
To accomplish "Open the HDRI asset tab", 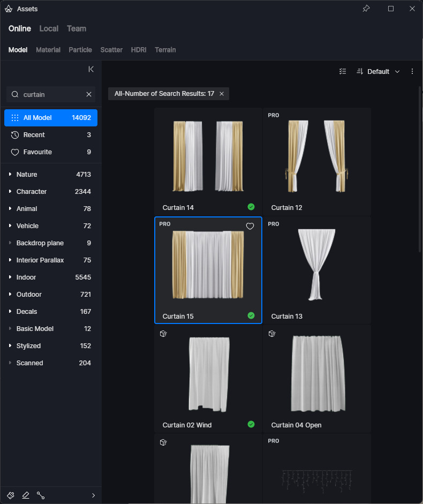I will (138, 50).
